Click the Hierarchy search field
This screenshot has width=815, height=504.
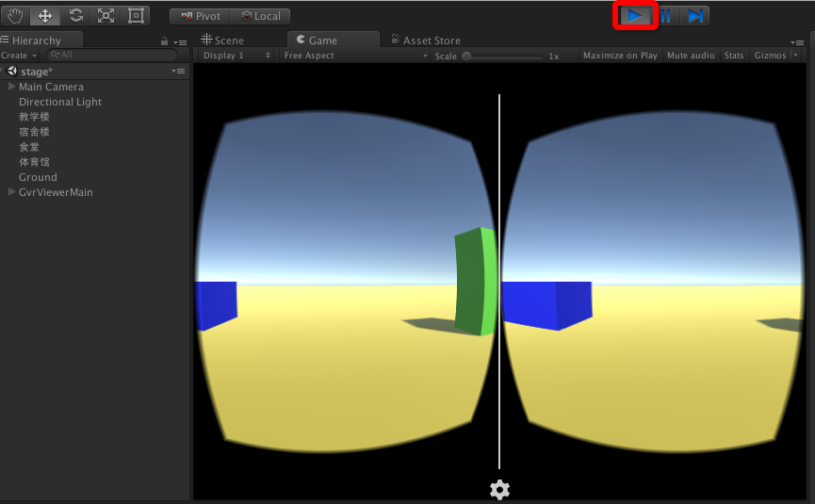pos(112,55)
